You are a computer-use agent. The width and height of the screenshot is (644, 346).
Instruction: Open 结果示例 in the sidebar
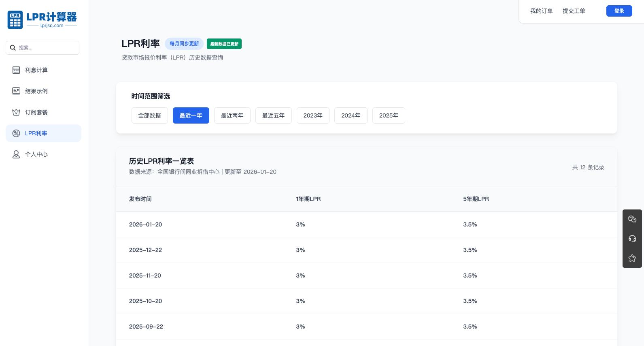[x=36, y=91]
